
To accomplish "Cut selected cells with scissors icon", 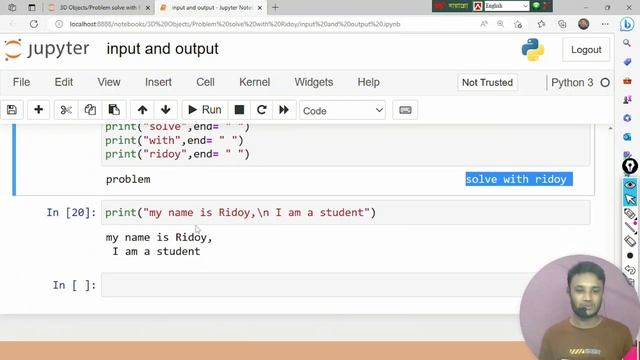I will point(66,110).
